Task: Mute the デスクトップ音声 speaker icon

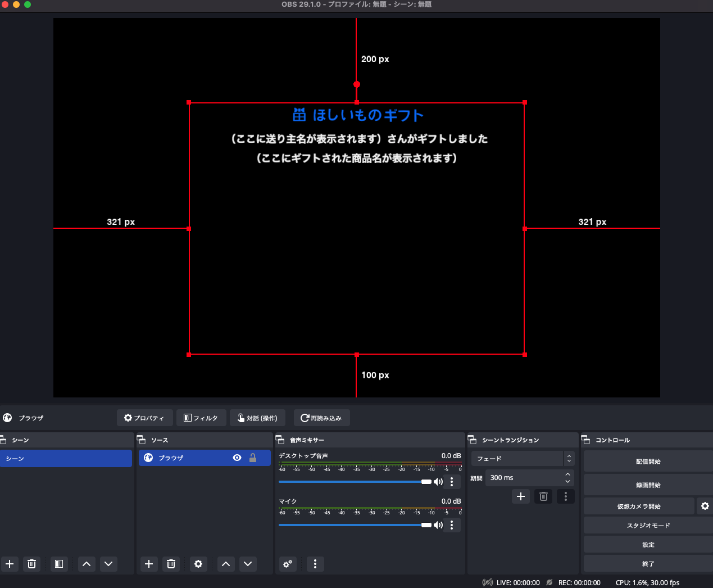Action: point(438,482)
